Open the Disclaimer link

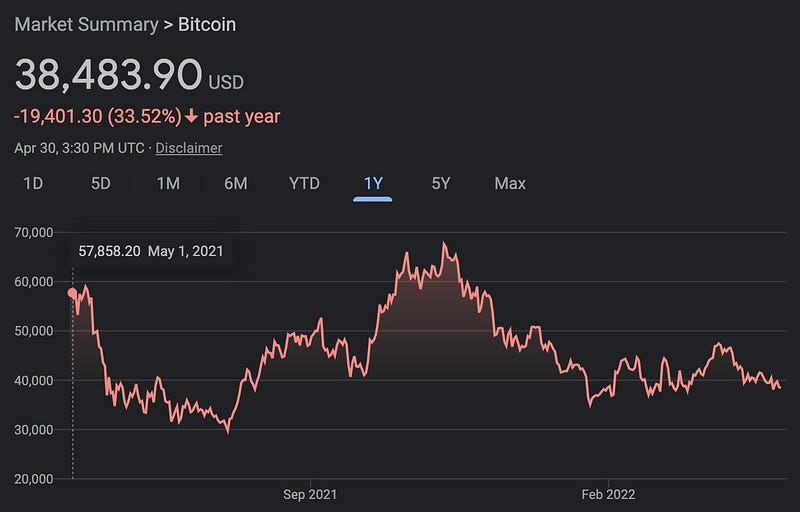pyautogui.click(x=189, y=148)
